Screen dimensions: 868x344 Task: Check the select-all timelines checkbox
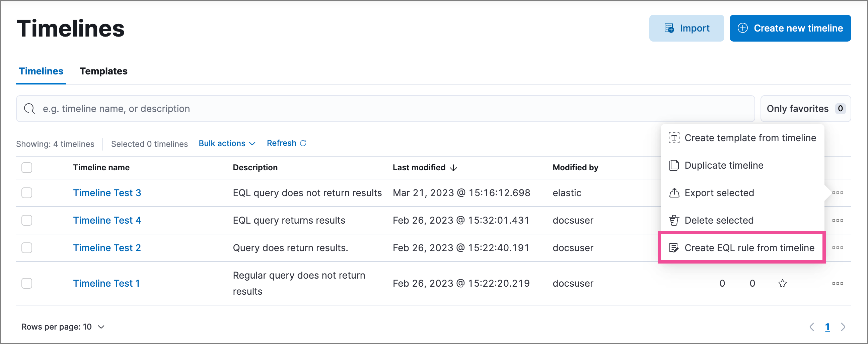26,168
